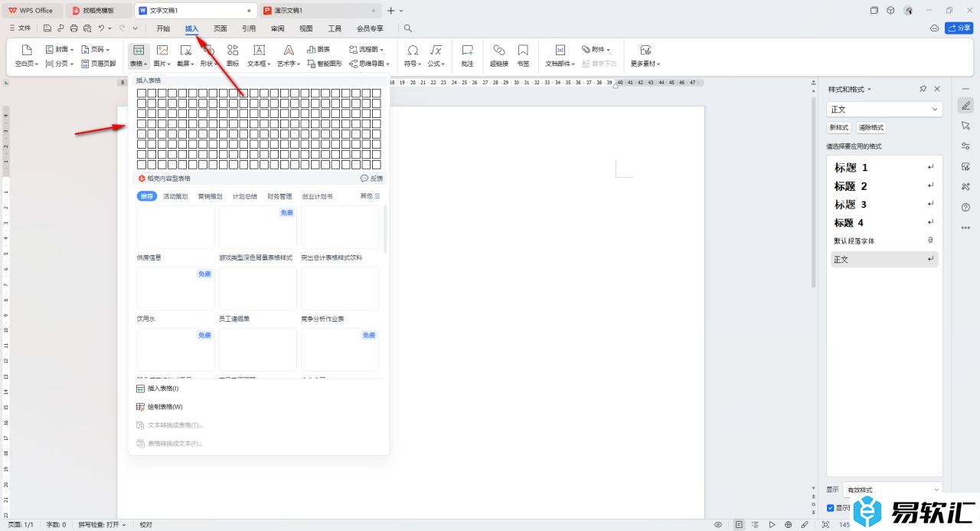Open the 员工请假单 table template thumbnail
The width and height of the screenshot is (980, 531).
tap(258, 288)
